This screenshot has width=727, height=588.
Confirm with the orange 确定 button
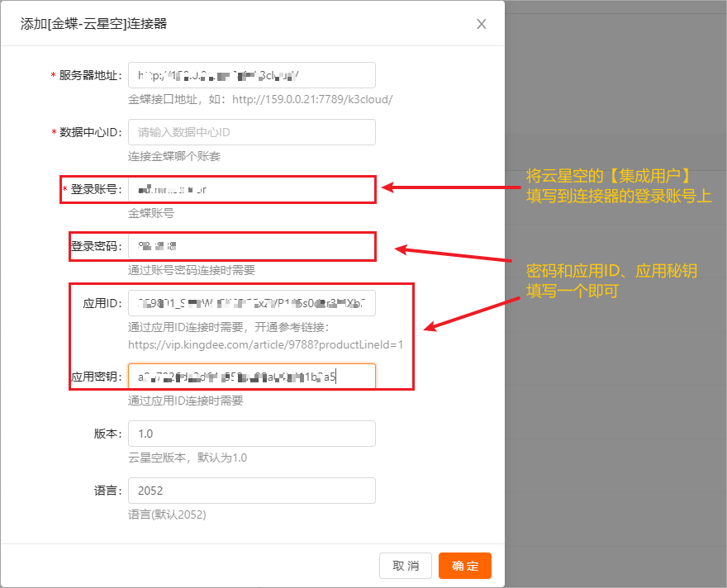click(x=464, y=566)
